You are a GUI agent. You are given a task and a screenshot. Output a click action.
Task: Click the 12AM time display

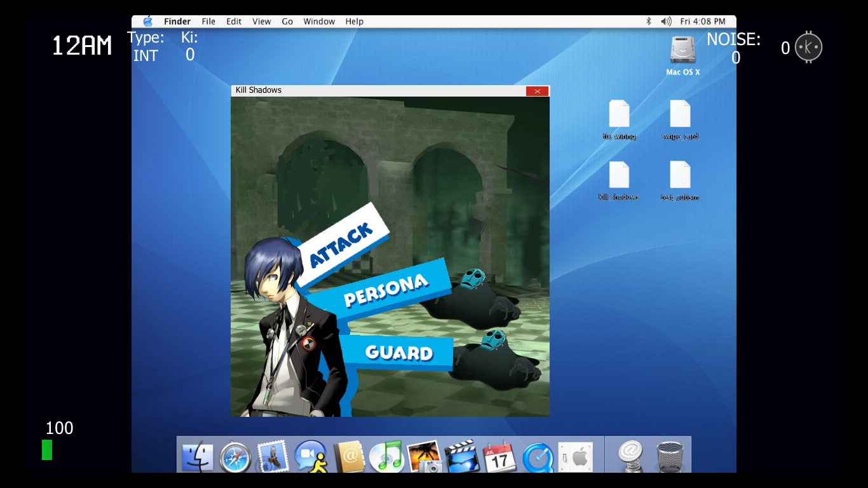tap(81, 46)
